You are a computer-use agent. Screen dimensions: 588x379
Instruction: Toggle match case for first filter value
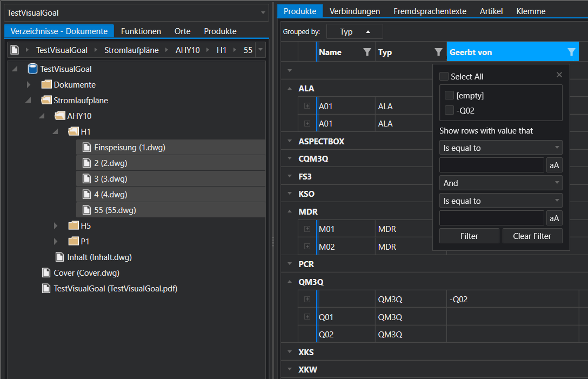click(x=554, y=165)
